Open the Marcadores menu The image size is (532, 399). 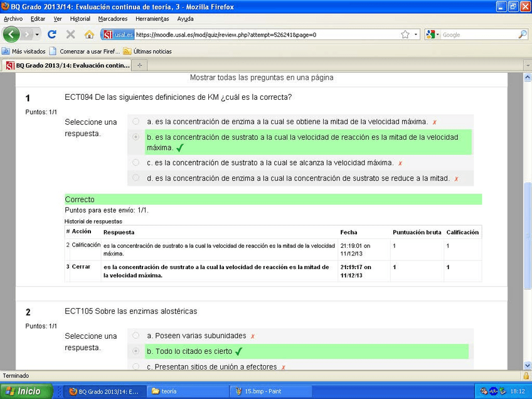pyautogui.click(x=113, y=19)
